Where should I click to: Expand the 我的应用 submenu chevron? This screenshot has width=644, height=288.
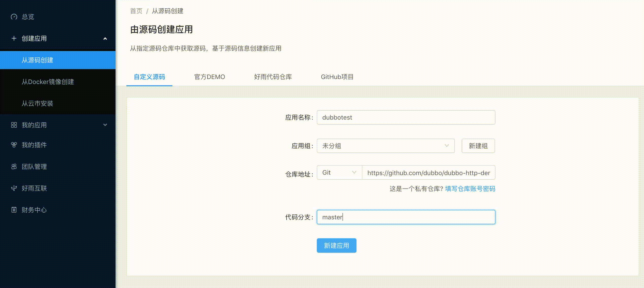(x=105, y=125)
